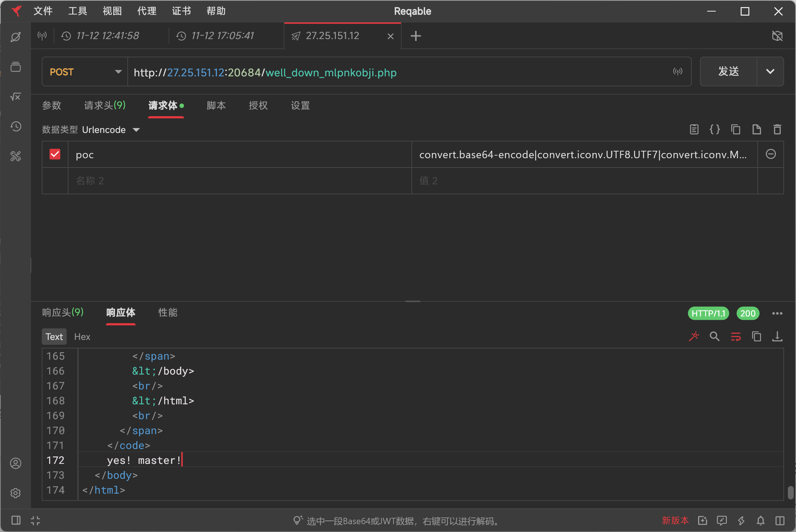
Task: Open the toolbox icon in left sidebar
Action: pos(16,156)
